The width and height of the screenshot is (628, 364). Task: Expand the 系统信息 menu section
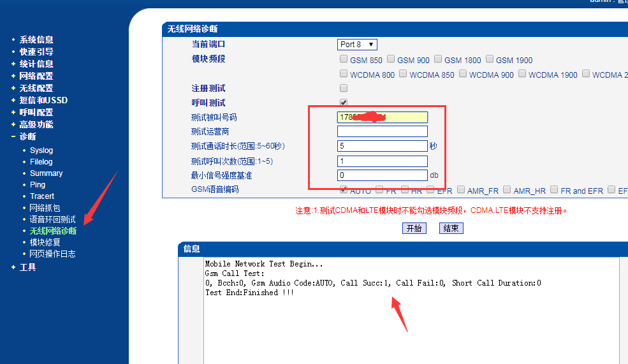[x=36, y=40]
